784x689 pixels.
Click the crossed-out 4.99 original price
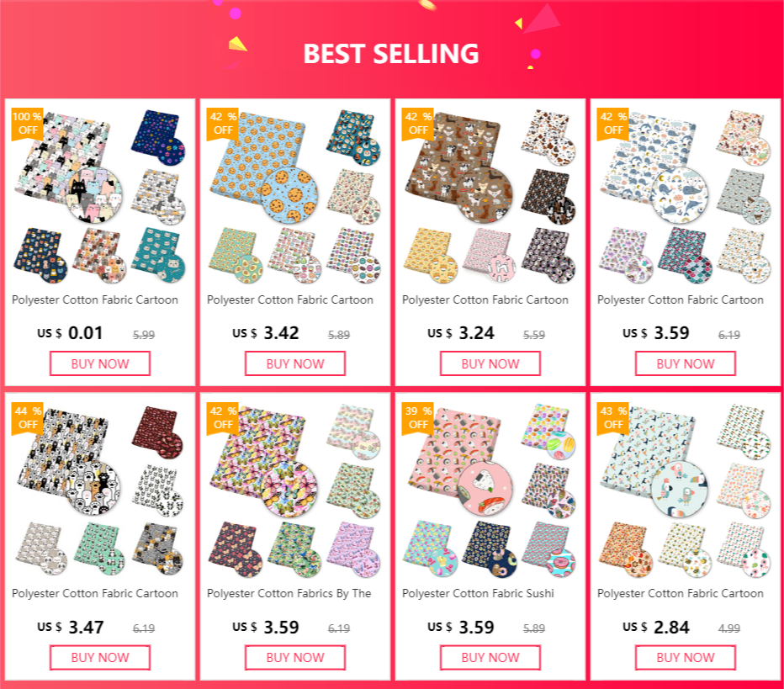729,628
